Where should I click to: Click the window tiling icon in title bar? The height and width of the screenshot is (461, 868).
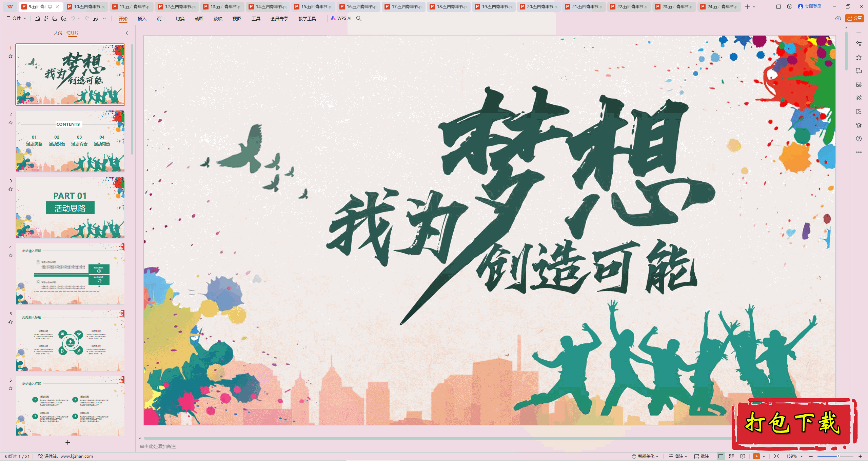(x=779, y=6)
